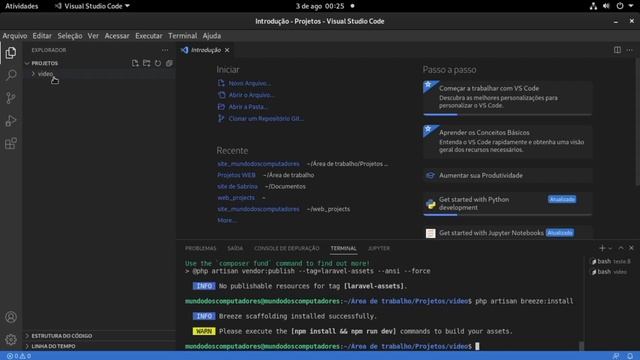Image resolution: width=640 pixels, height=360 pixels.
Task: Refresh the Explorer file tree
Action: (x=158, y=63)
